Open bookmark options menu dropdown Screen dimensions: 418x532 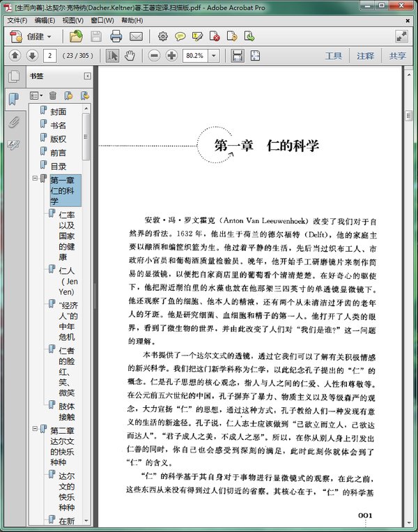tap(36, 96)
